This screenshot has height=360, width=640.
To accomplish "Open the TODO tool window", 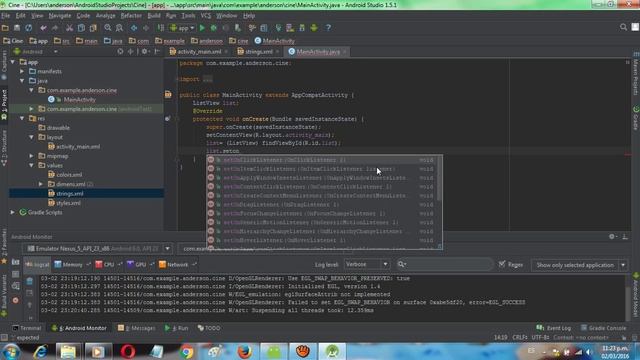I will [x=209, y=328].
